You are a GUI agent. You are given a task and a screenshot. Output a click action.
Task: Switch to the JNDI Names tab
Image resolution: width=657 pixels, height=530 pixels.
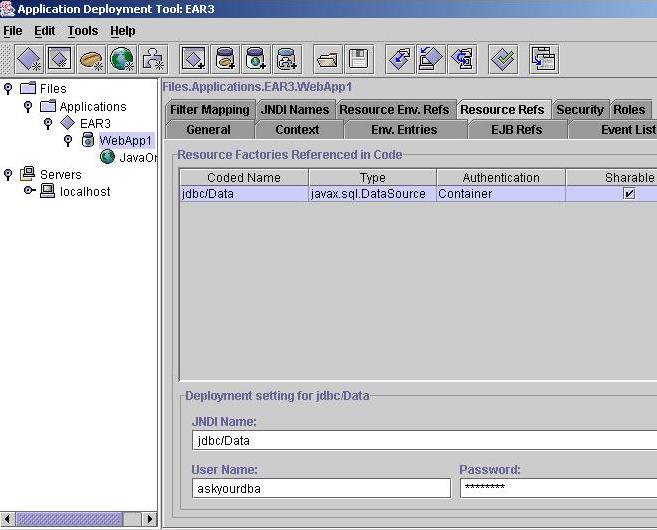tap(294, 110)
